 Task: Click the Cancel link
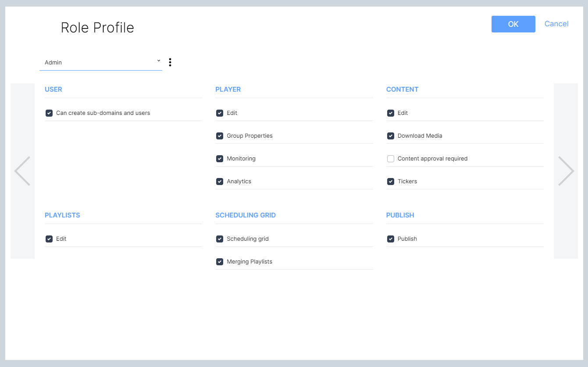[x=556, y=24]
